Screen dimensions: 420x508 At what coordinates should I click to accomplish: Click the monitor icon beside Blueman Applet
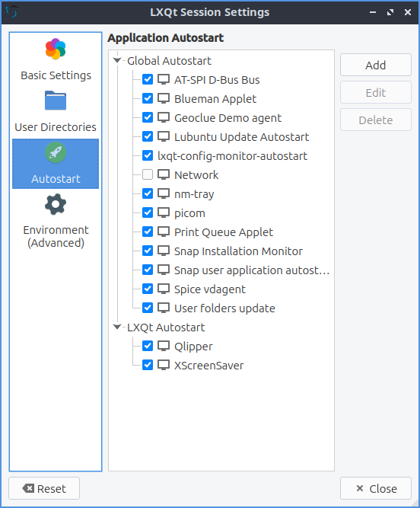[x=164, y=98]
